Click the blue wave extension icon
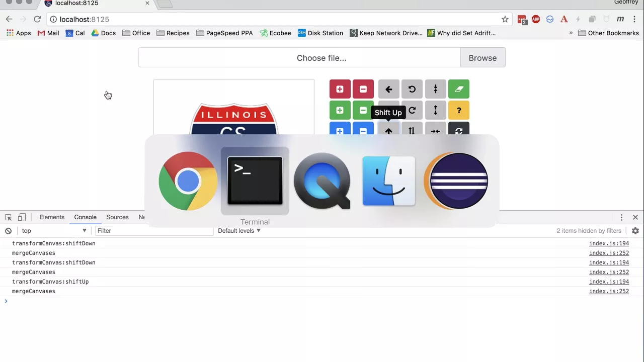644x362 pixels. pyautogui.click(x=550, y=19)
